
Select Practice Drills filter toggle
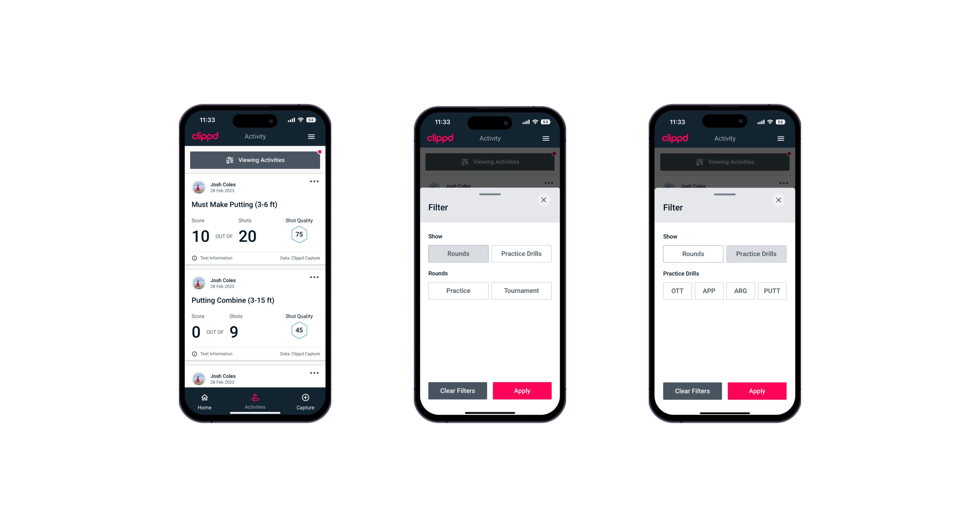click(x=521, y=253)
